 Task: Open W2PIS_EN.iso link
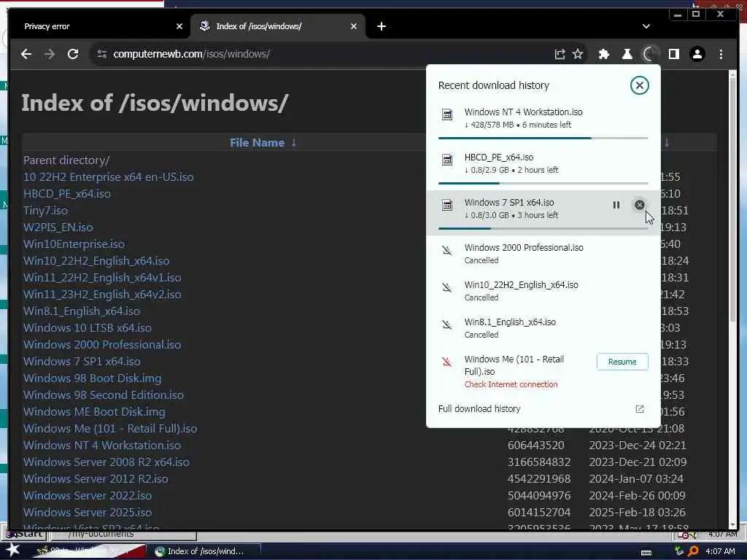point(58,227)
